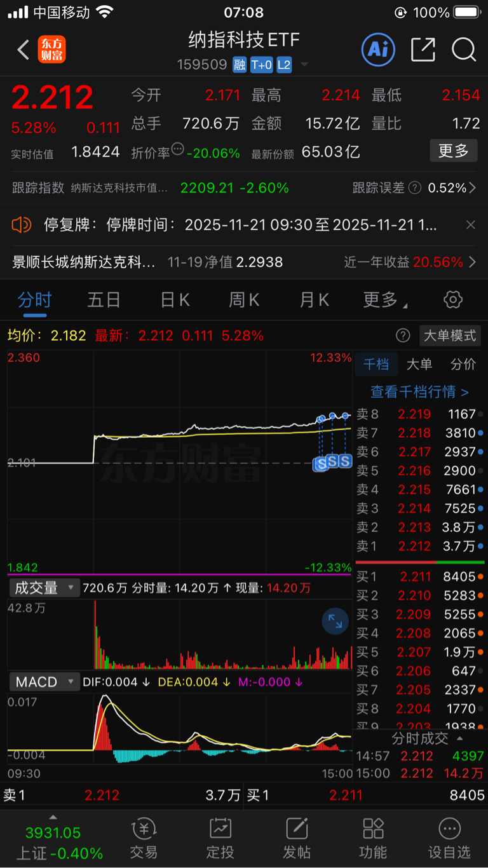
Task: Tap the L2 tag
Action: click(284, 65)
